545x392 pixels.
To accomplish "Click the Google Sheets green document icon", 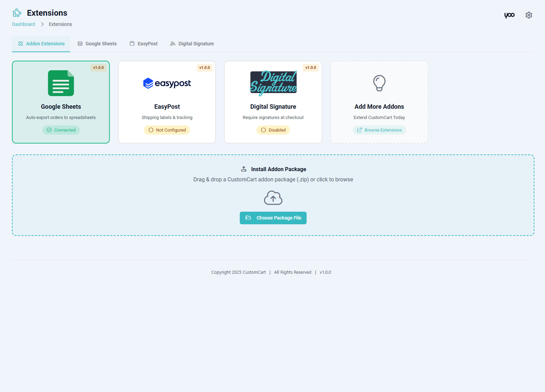I will (x=61, y=83).
